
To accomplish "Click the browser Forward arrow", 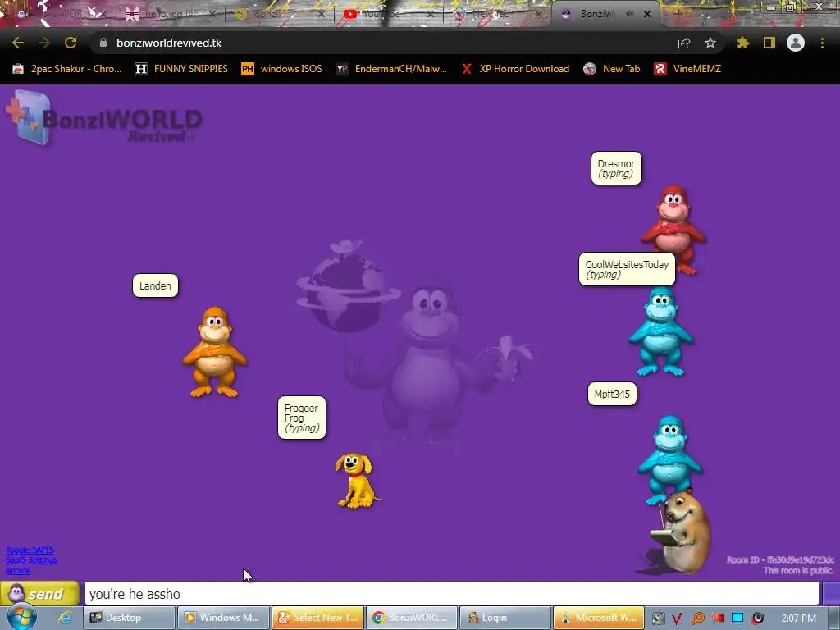I will [44, 43].
